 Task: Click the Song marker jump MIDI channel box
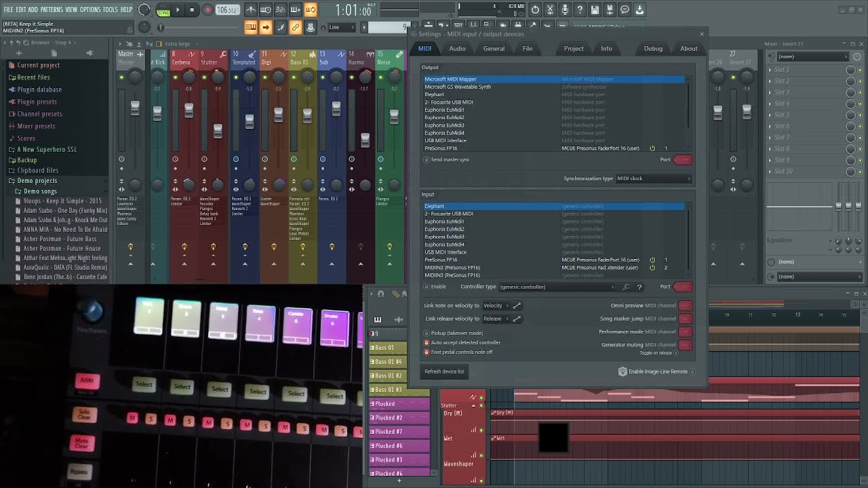point(685,319)
